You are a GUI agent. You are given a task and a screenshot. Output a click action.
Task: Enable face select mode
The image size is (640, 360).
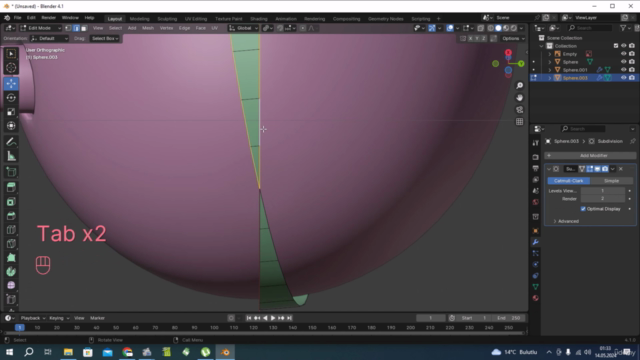[x=84, y=28]
